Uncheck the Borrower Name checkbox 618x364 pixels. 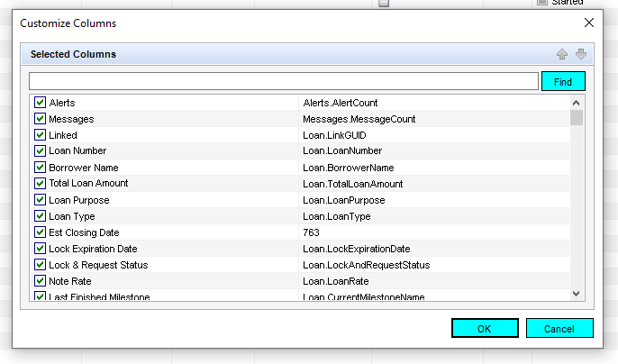point(40,168)
